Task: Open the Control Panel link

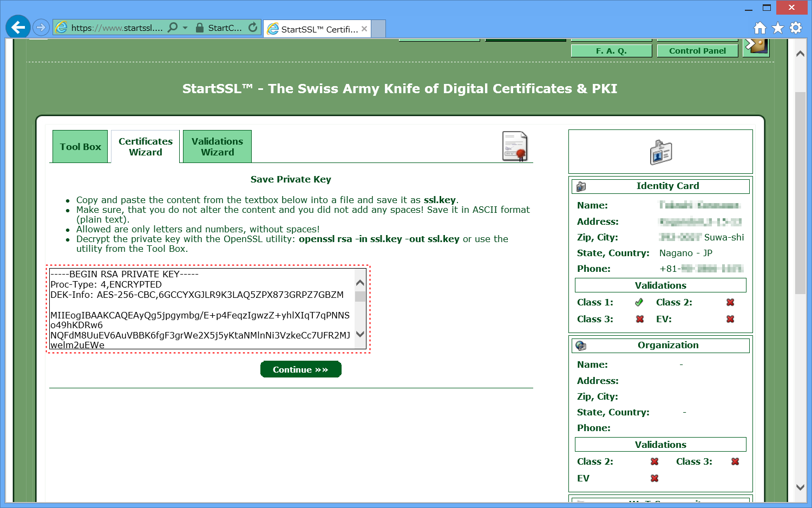Action: (697, 51)
